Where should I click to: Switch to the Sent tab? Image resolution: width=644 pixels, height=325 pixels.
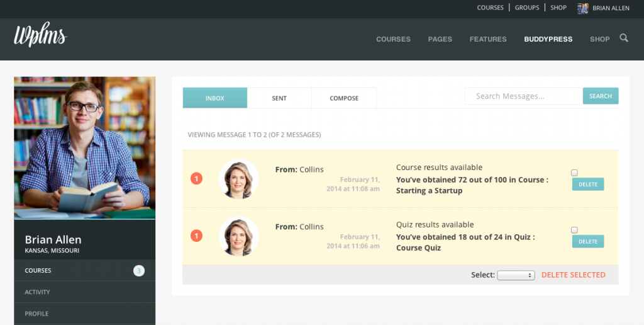[x=279, y=98]
